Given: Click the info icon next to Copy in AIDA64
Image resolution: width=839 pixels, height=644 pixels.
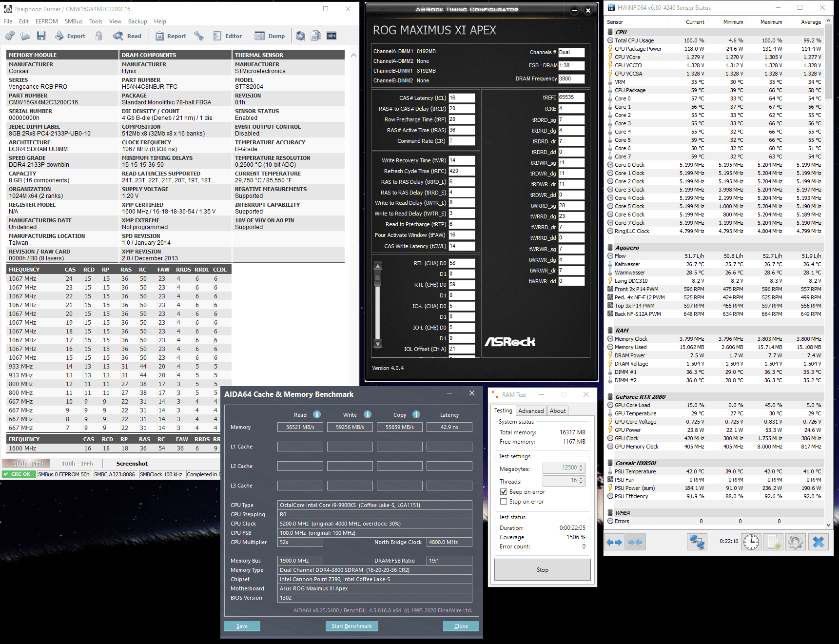Looking at the screenshot, I should pyautogui.click(x=416, y=414).
